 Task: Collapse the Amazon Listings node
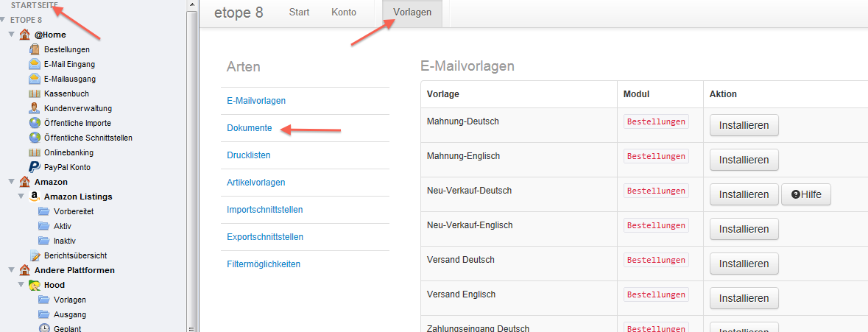pos(21,197)
